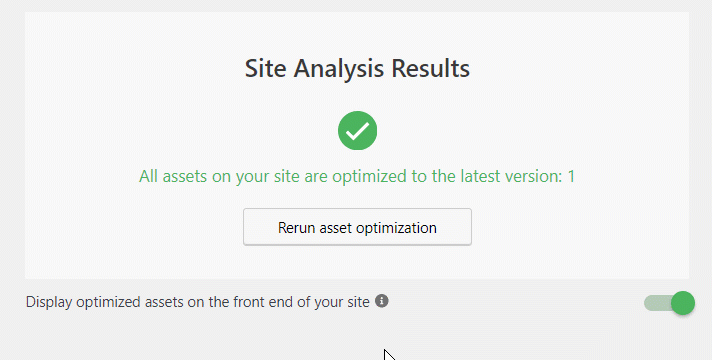Click the info icon beside display setting

[x=381, y=301]
